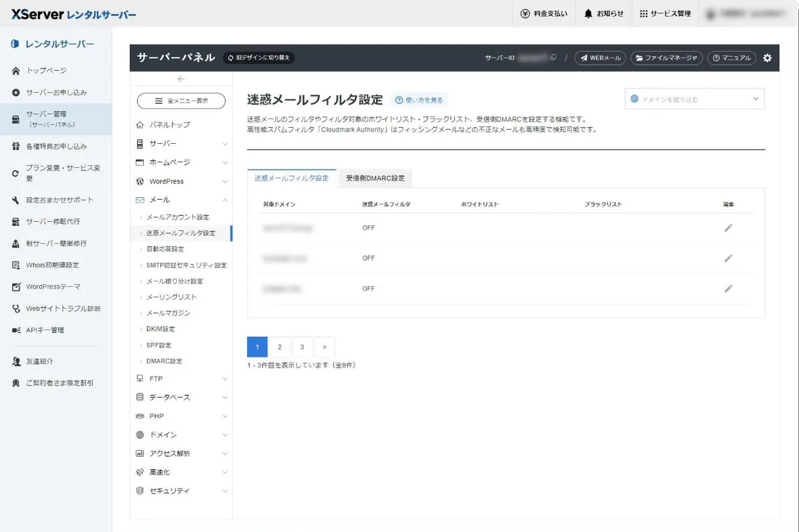Viewport: 799px width, 532px height.
Task: Edit second domain row with pencil icon
Action: click(728, 258)
